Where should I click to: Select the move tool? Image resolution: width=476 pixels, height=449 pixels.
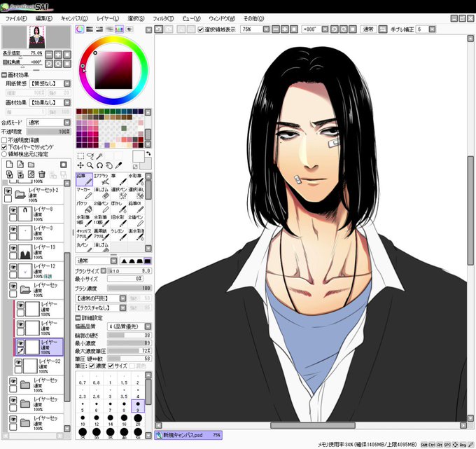80,165
